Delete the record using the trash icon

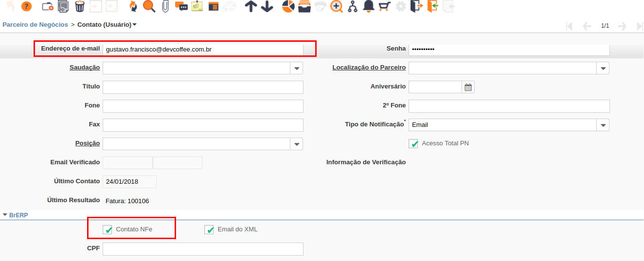tap(80, 6)
